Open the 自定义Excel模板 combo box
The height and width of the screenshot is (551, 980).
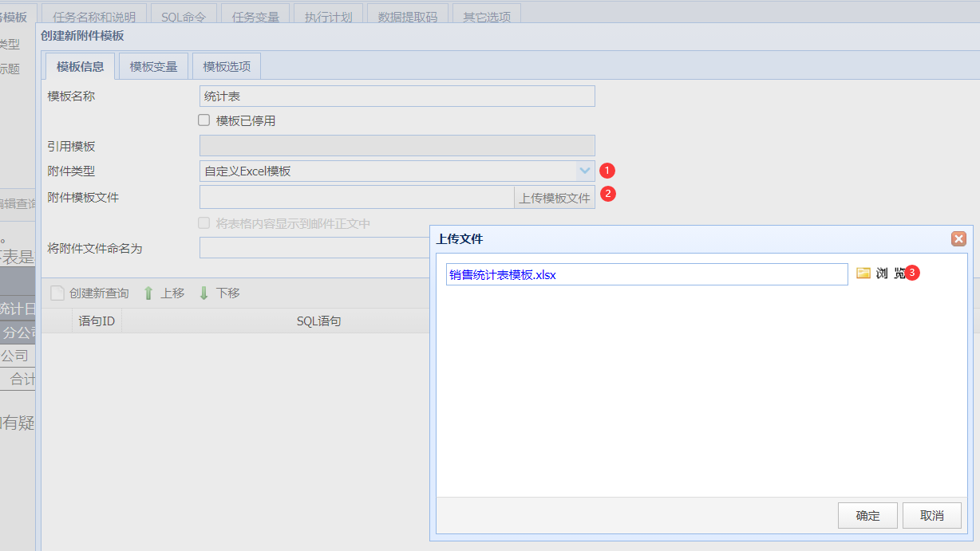click(397, 171)
